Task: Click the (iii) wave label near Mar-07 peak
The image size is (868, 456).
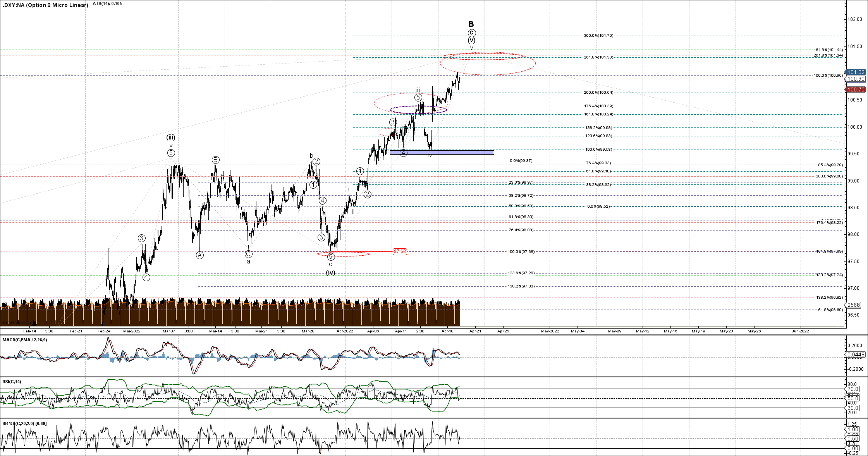Action: 171,137
